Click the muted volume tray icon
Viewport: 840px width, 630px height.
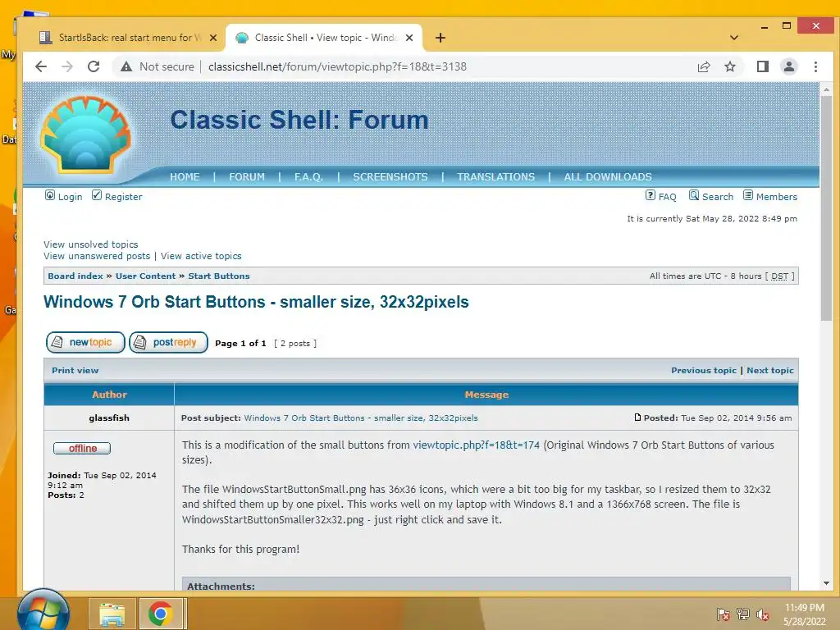coord(763,614)
